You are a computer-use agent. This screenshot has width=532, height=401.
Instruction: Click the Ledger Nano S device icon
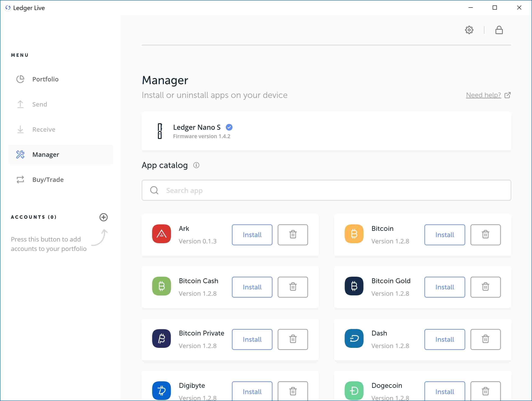(x=160, y=131)
